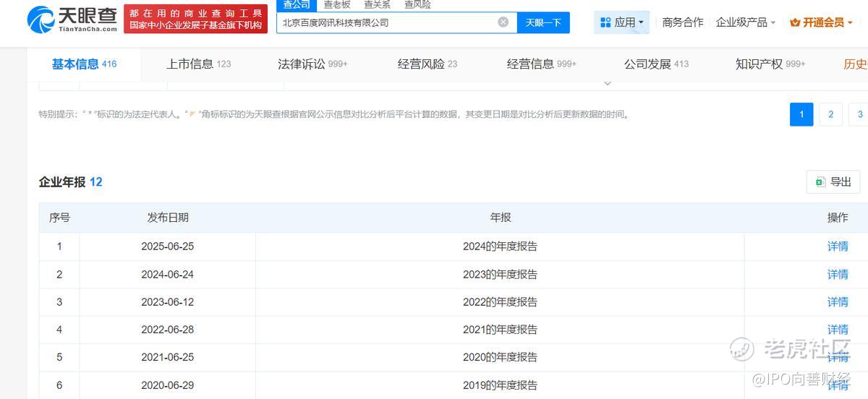Viewport: 868px width, 399px height.
Task: Select the date 2022-06-28
Action: [168, 330]
